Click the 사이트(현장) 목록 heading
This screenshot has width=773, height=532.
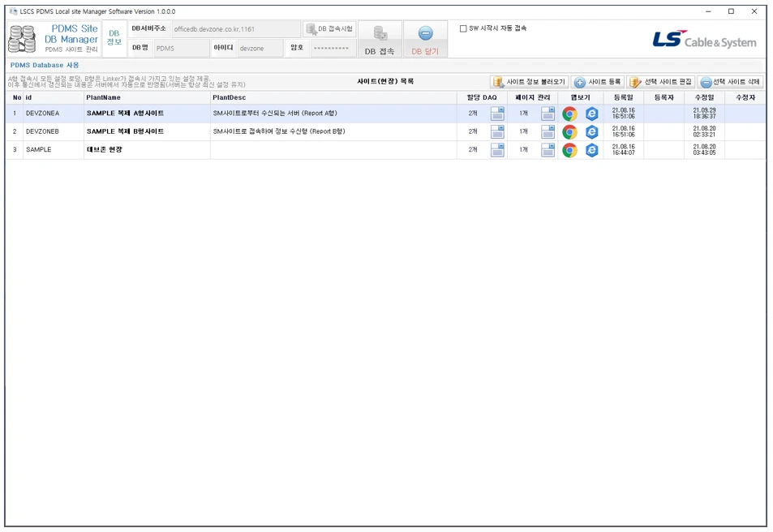pyautogui.click(x=385, y=81)
